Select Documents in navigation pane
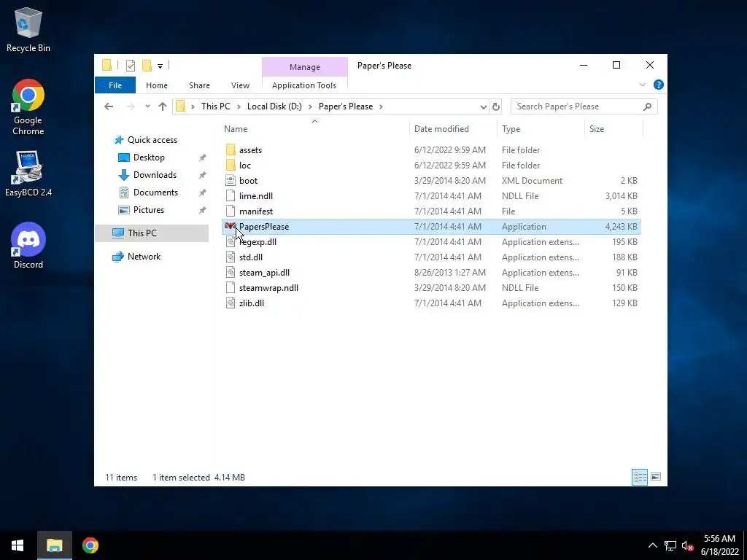Image resolution: width=747 pixels, height=560 pixels. [155, 192]
